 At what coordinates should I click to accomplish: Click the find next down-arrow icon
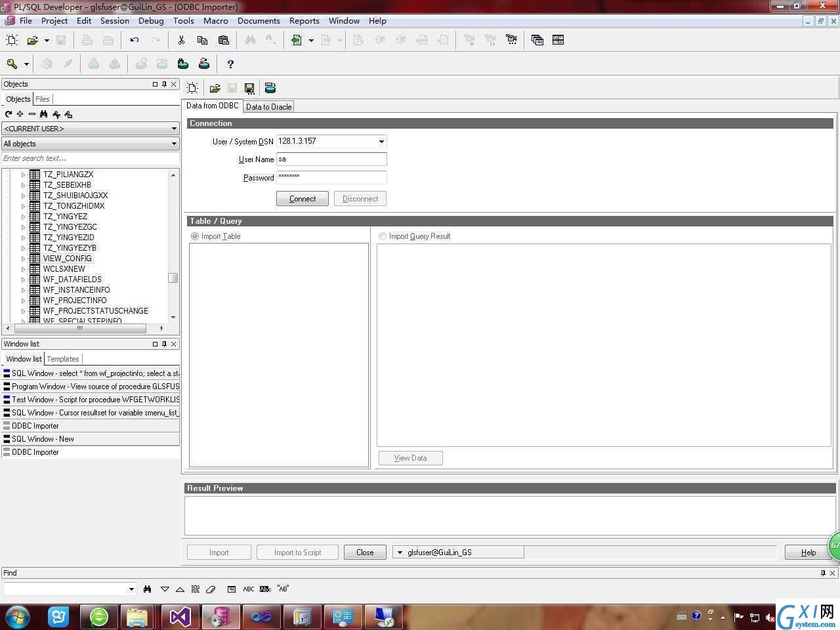tap(165, 589)
